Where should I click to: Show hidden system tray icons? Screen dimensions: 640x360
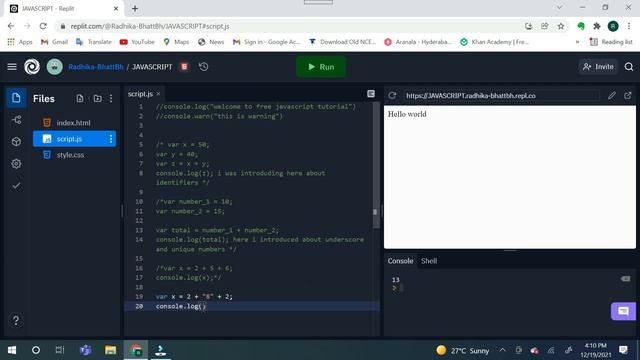click(502, 350)
